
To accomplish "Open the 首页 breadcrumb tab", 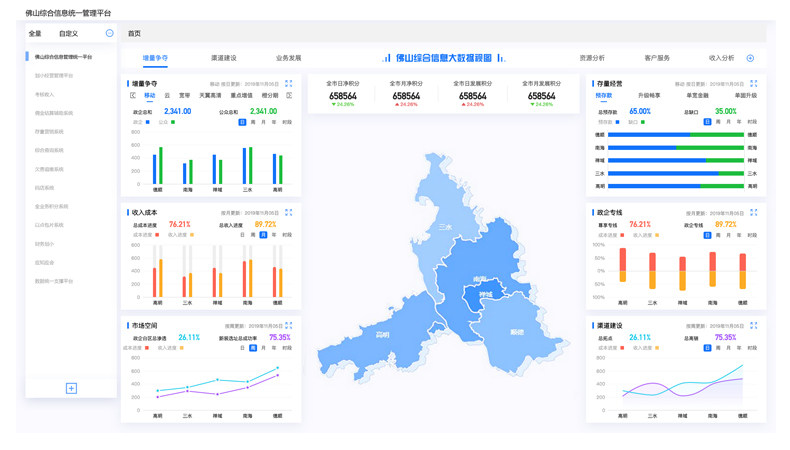I will point(134,33).
